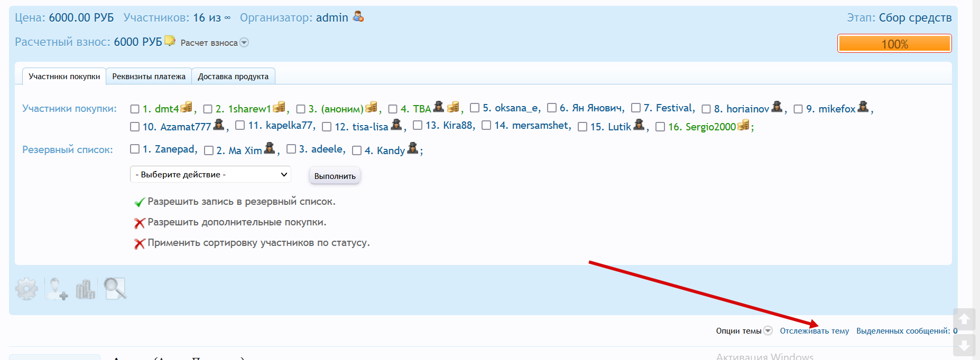Click the magnifier over document icon

click(x=115, y=289)
